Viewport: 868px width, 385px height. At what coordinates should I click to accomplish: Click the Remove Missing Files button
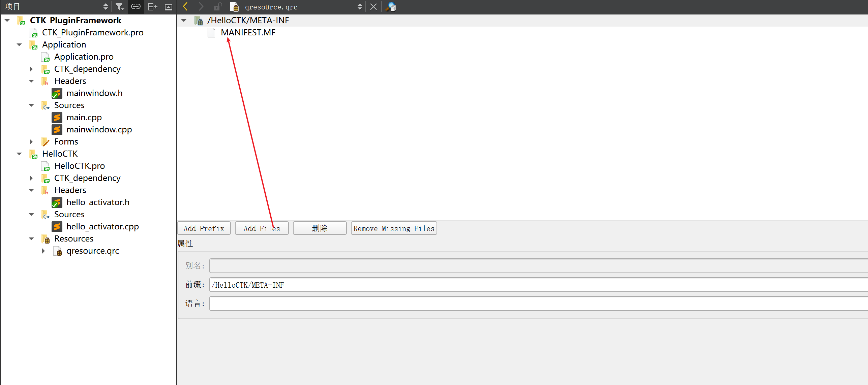(x=394, y=228)
